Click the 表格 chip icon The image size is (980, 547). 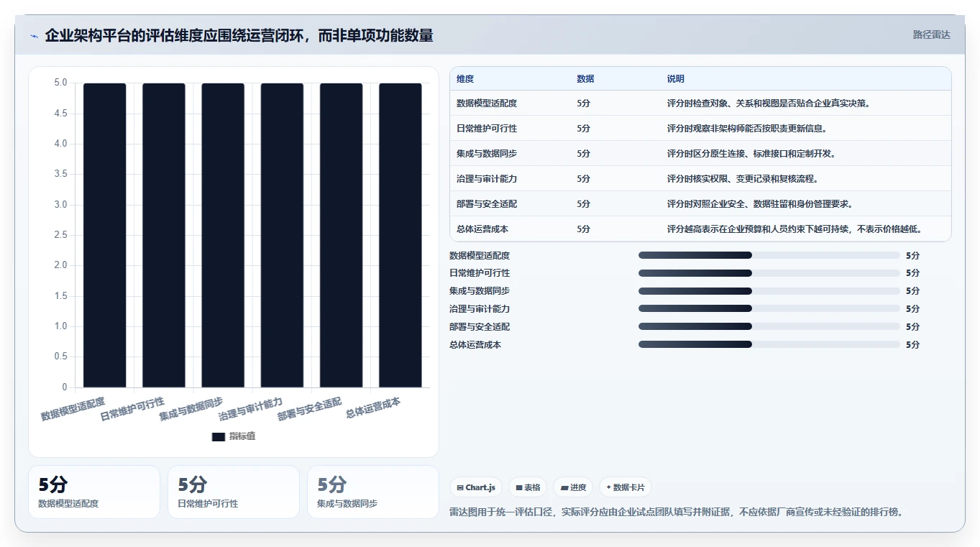coord(519,487)
